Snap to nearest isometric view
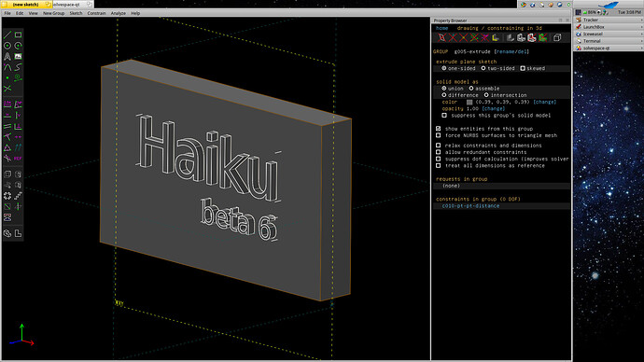The image size is (644, 362). coord(7,233)
